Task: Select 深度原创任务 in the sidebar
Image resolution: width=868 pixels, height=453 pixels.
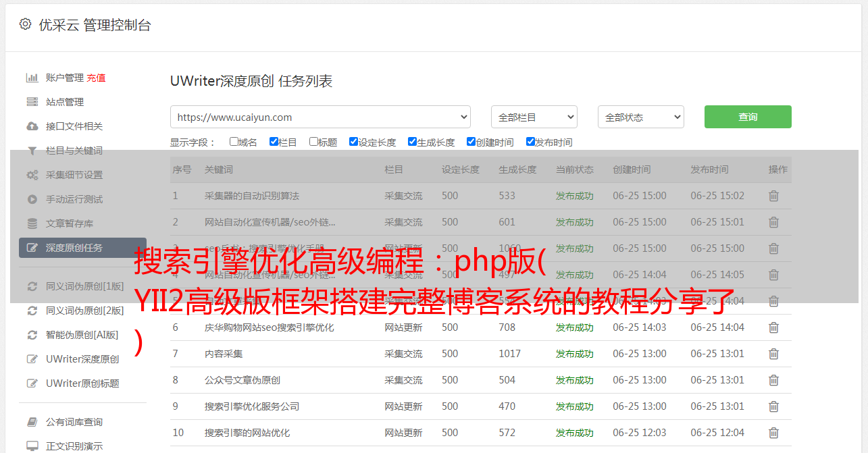Action: 82,248
